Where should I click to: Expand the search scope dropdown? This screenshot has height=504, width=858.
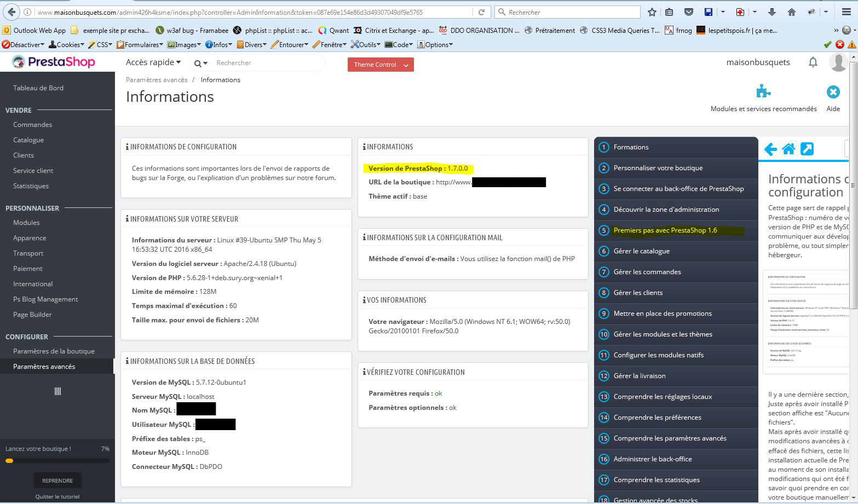[x=201, y=63]
